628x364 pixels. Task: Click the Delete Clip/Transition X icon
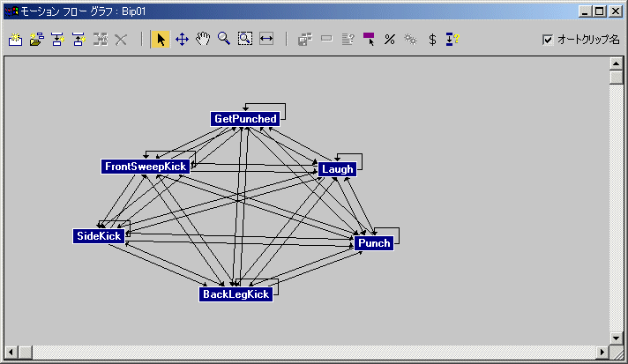121,39
